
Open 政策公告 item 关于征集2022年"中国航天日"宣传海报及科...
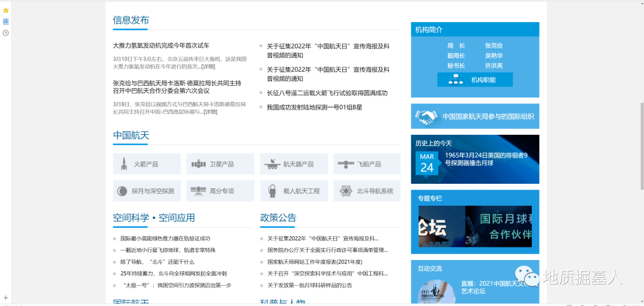(x=323, y=239)
